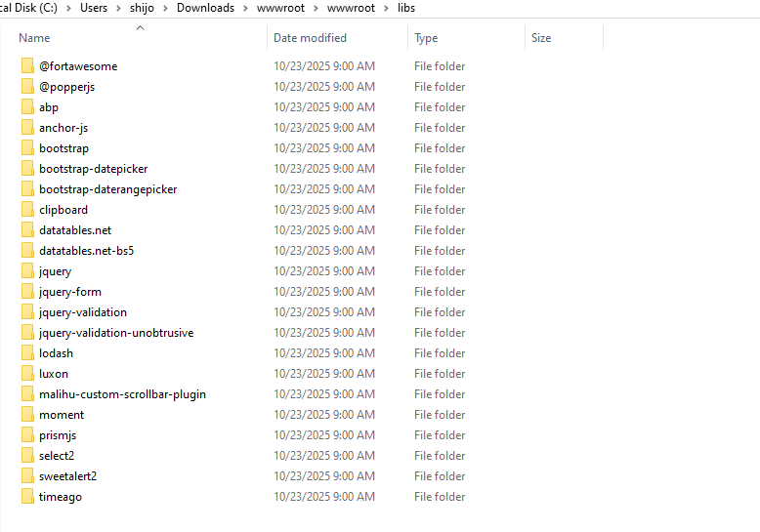This screenshot has width=760, height=532.
Task: Sort files by Name column header
Action: 34,38
